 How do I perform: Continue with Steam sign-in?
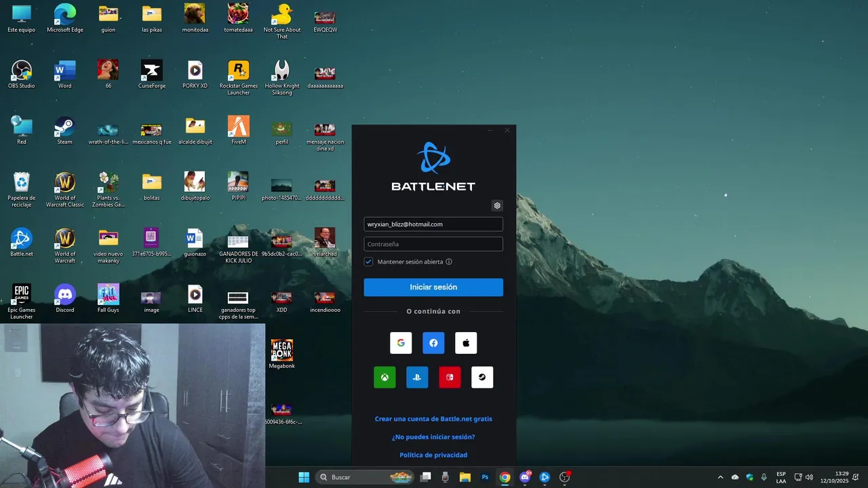click(482, 378)
